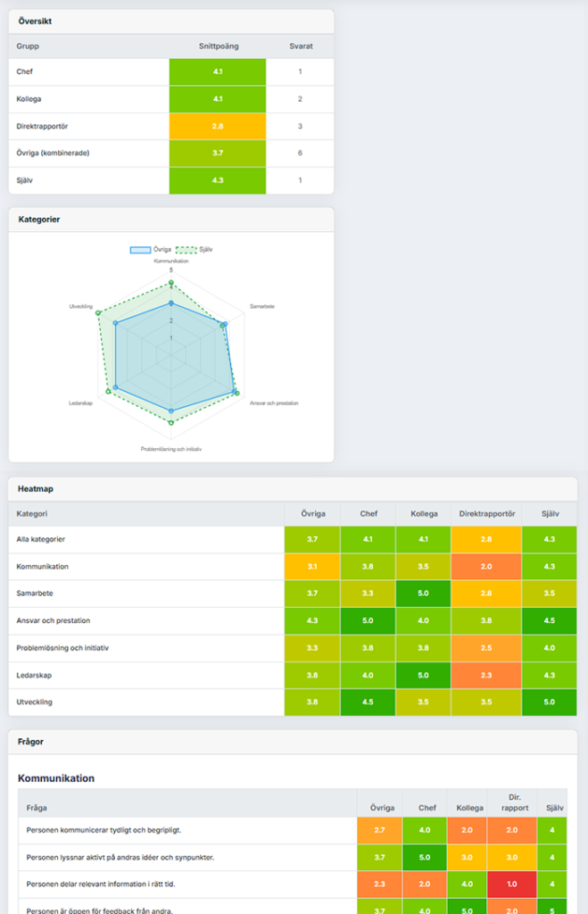
Task: Click the Chef score cell in Översikt
Action: coord(217,71)
